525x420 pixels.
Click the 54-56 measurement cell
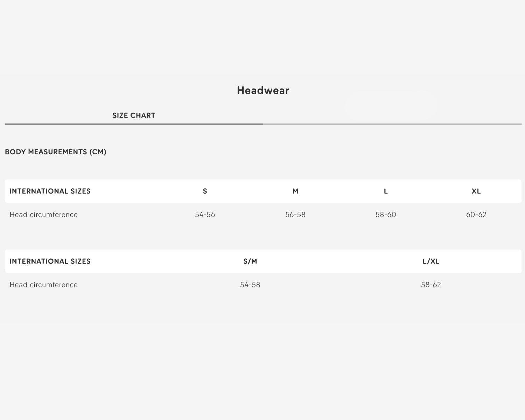205,215
